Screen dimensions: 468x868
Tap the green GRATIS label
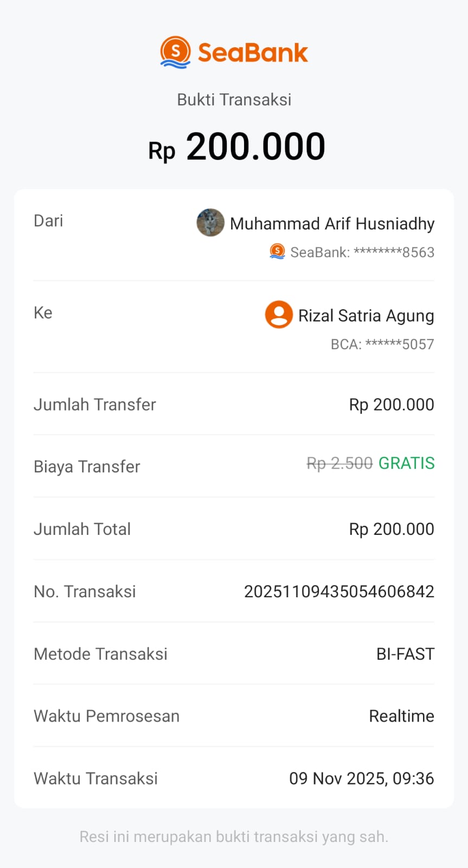(x=406, y=463)
